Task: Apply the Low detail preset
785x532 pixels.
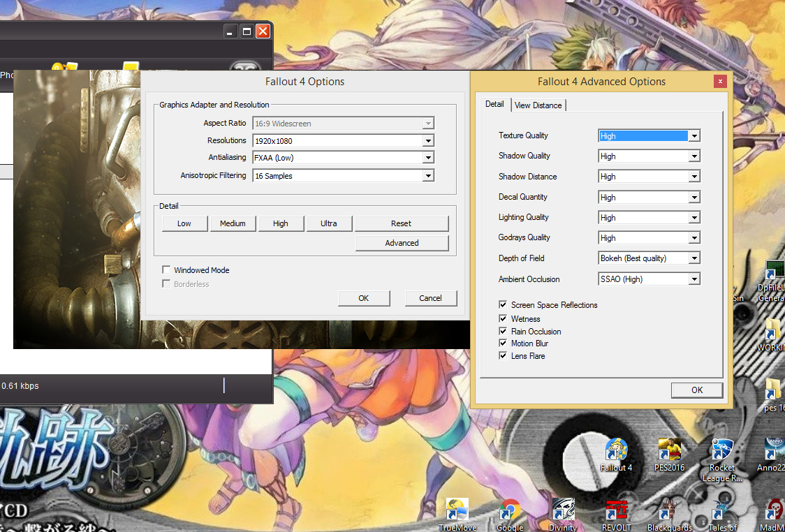Action: click(184, 223)
